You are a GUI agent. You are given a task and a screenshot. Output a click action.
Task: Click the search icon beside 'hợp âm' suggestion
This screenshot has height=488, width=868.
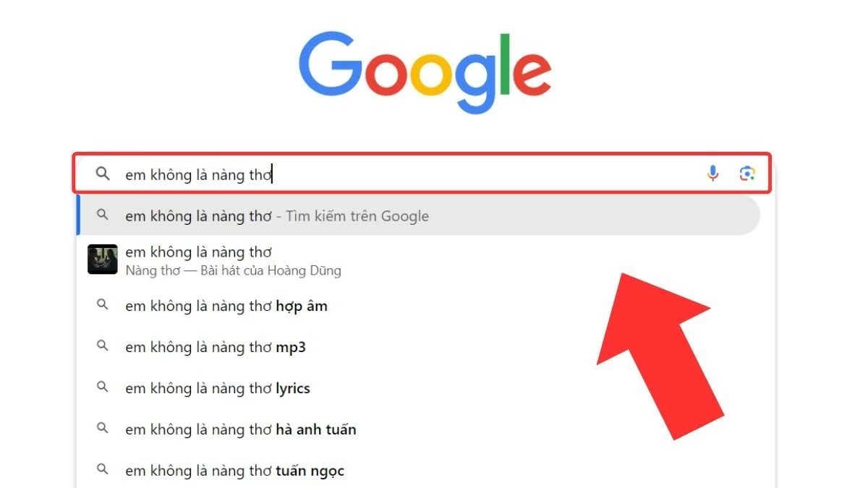pyautogui.click(x=103, y=306)
